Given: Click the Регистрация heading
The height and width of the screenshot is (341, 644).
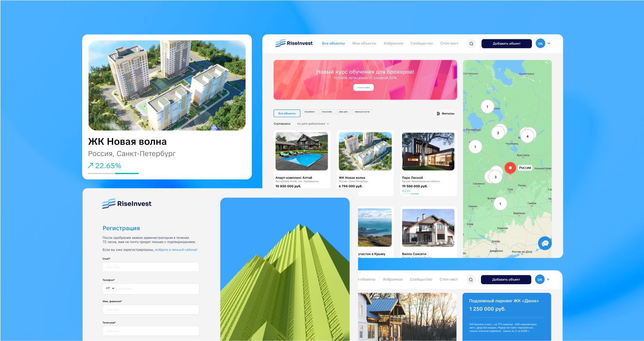Looking at the screenshot, I should click(x=121, y=228).
